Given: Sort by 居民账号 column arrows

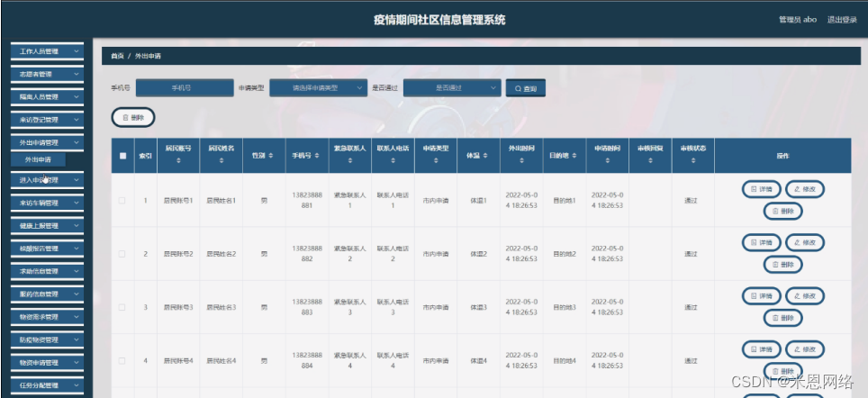Looking at the screenshot, I should [x=178, y=160].
